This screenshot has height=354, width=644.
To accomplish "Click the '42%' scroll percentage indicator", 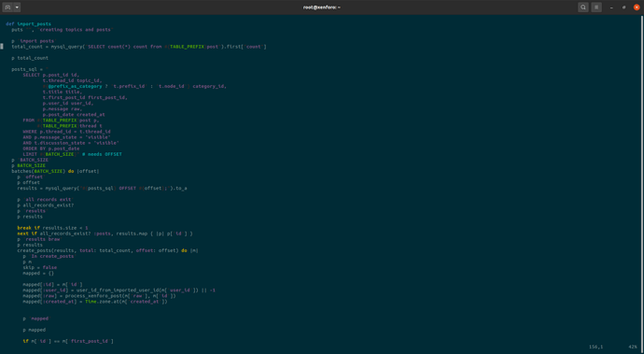I will tap(633, 347).
